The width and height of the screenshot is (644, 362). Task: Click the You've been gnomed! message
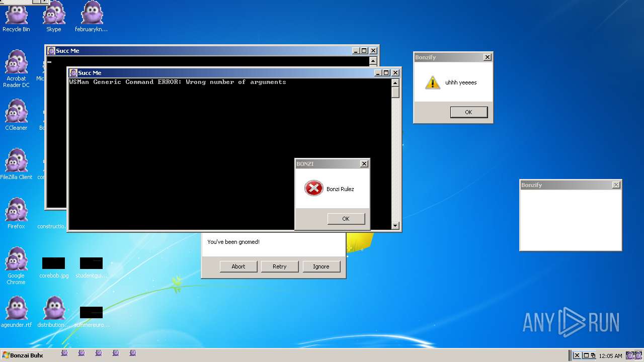point(233,242)
